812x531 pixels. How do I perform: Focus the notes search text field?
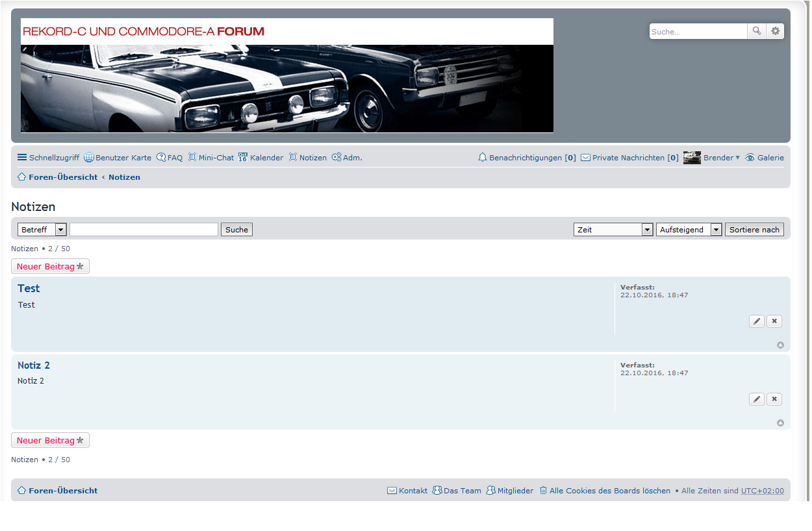coord(144,230)
